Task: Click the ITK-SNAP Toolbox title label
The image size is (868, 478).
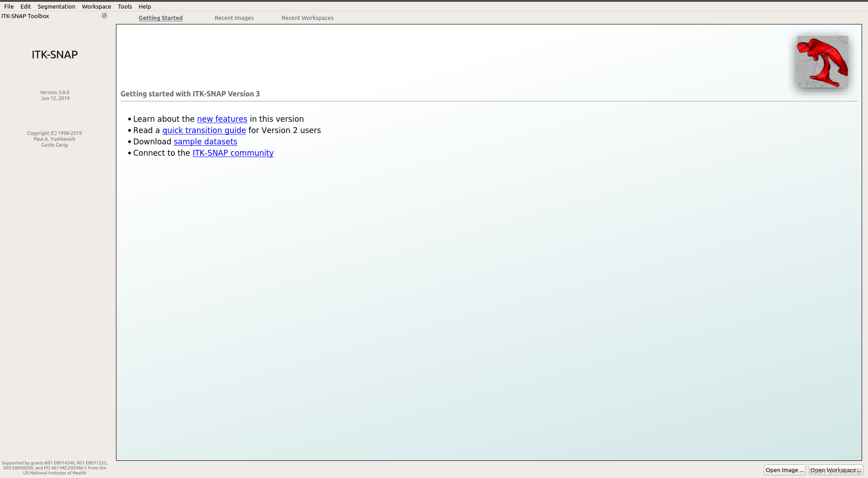Action: (x=25, y=16)
